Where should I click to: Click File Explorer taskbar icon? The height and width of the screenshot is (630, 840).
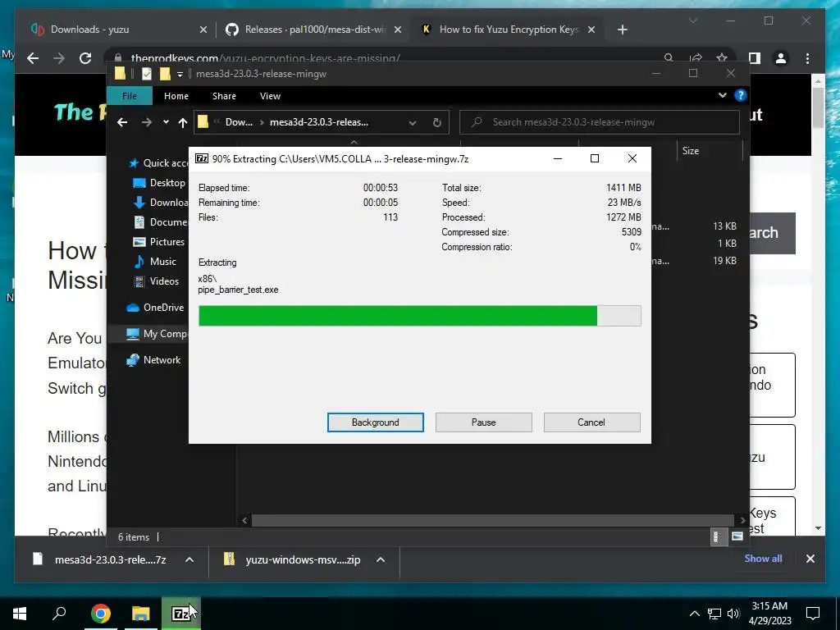141,614
